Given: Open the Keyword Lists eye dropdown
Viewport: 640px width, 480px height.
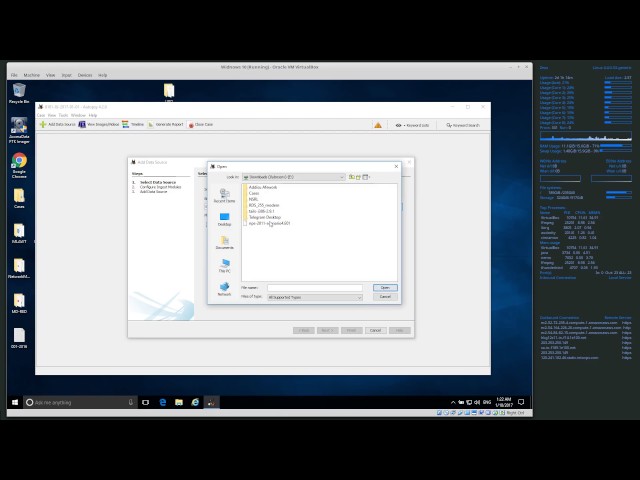Looking at the screenshot, I should (x=412, y=125).
